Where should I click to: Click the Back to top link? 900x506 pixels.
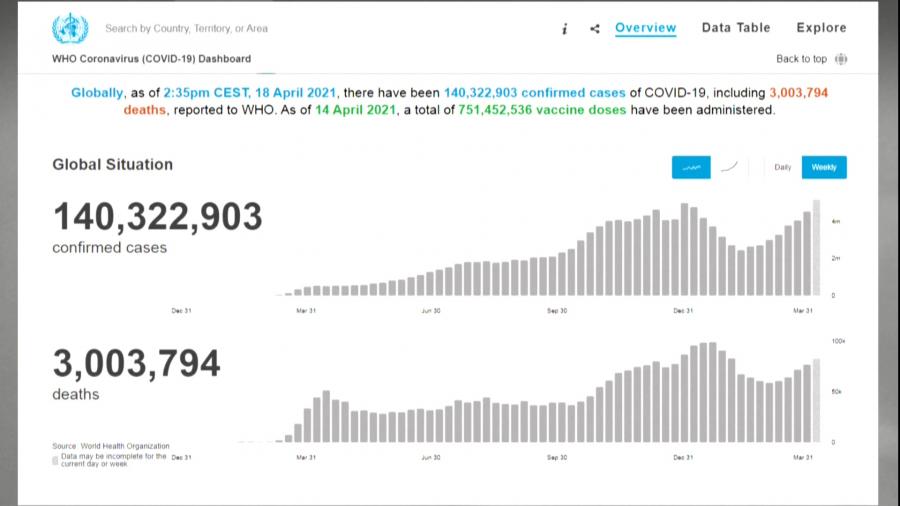point(801,59)
